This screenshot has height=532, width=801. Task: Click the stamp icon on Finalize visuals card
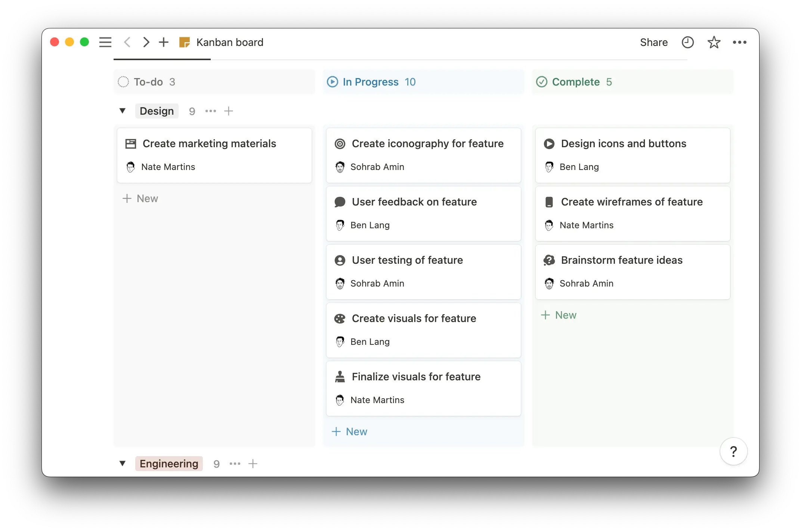[x=340, y=377]
